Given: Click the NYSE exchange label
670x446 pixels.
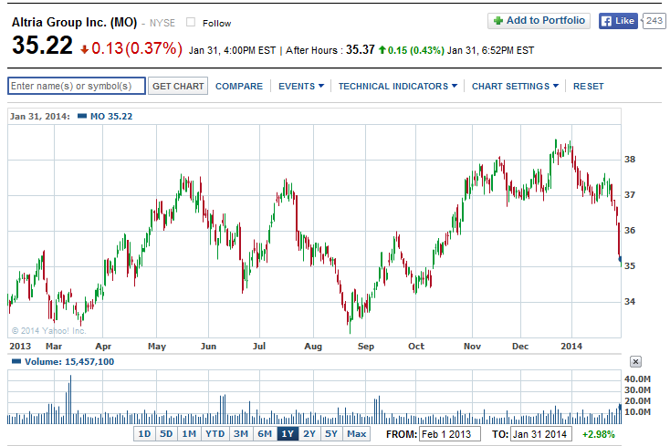Looking at the screenshot, I should 162,23.
